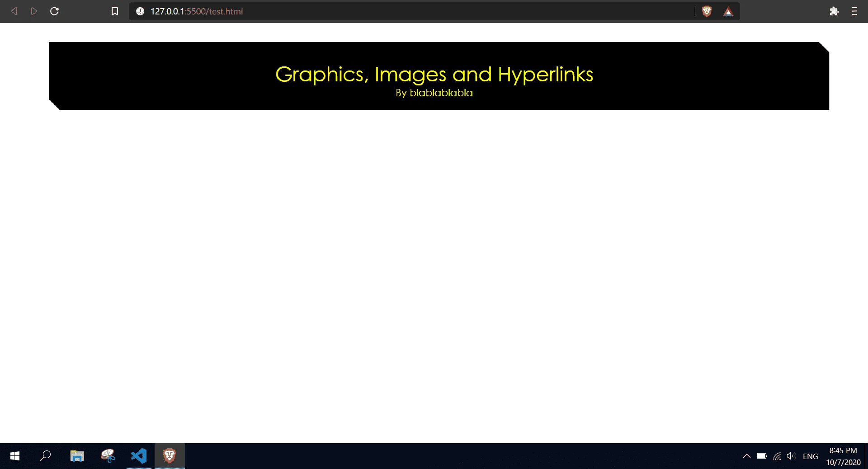Open the site information icon in the address bar
Image resolution: width=868 pixels, height=469 pixels.
[x=140, y=11]
